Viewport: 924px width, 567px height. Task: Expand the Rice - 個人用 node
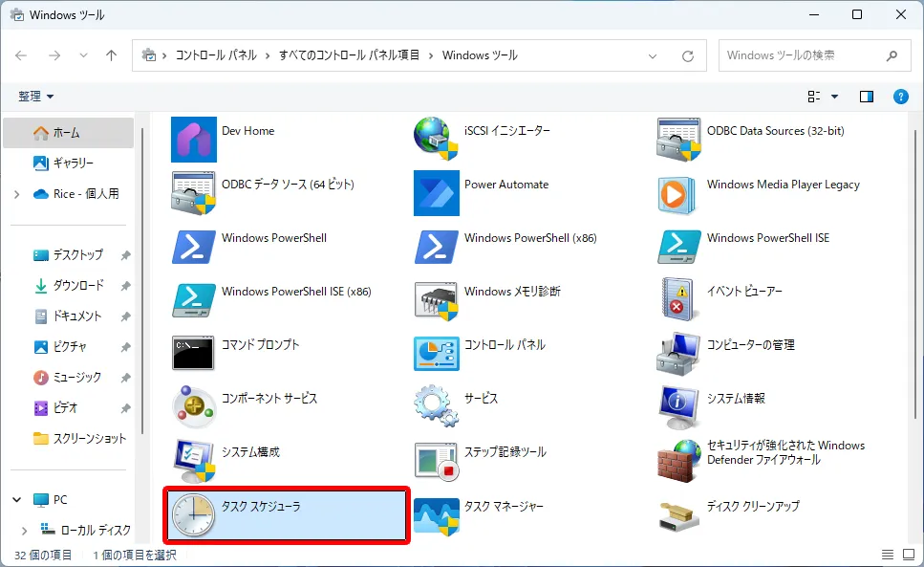(16, 194)
